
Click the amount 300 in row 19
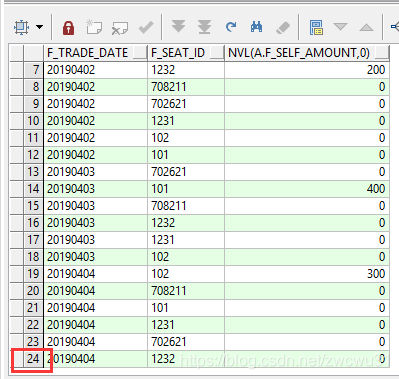376,274
